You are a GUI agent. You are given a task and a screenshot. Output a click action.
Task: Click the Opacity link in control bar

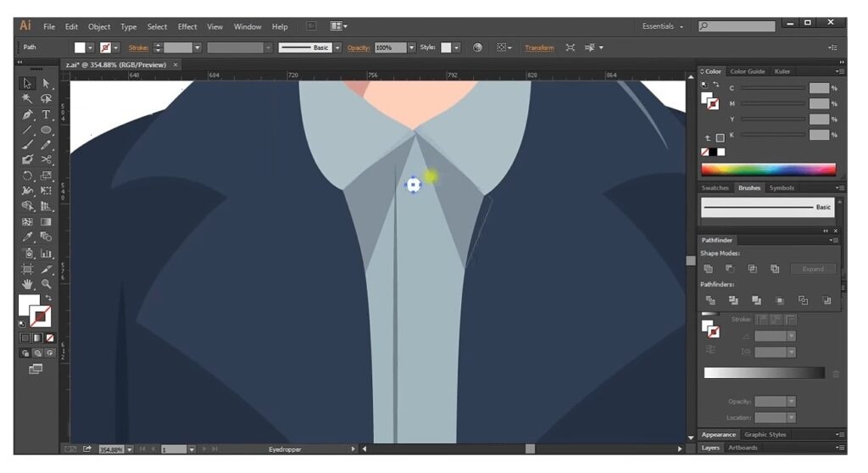359,47
